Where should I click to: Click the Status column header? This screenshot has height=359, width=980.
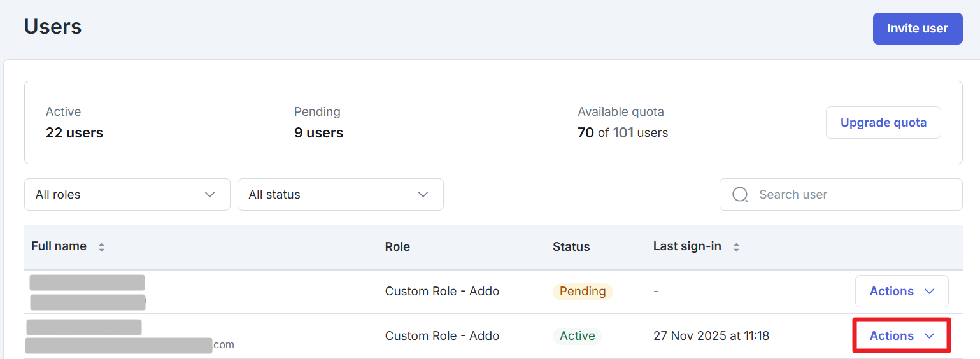coord(571,247)
